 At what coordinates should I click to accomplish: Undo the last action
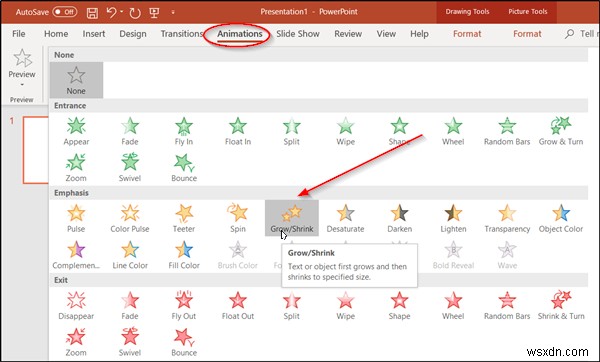click(x=111, y=12)
